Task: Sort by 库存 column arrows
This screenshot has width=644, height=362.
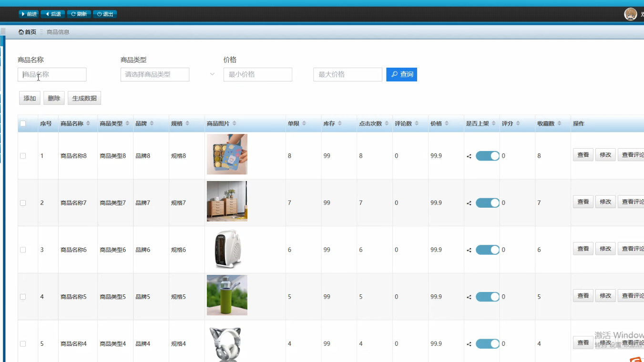Action: click(x=339, y=123)
